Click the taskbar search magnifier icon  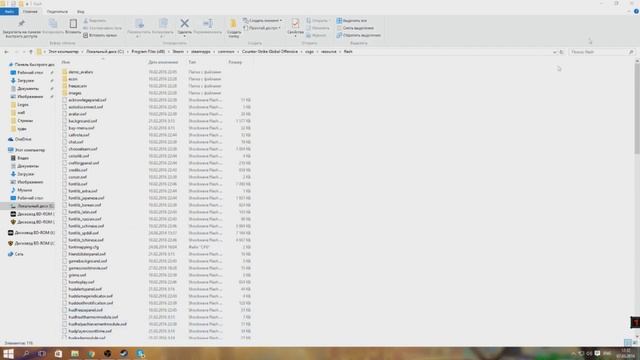26,353
